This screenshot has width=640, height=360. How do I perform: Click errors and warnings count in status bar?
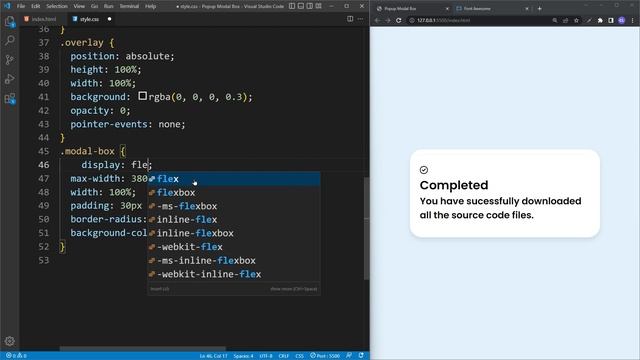tap(16, 356)
